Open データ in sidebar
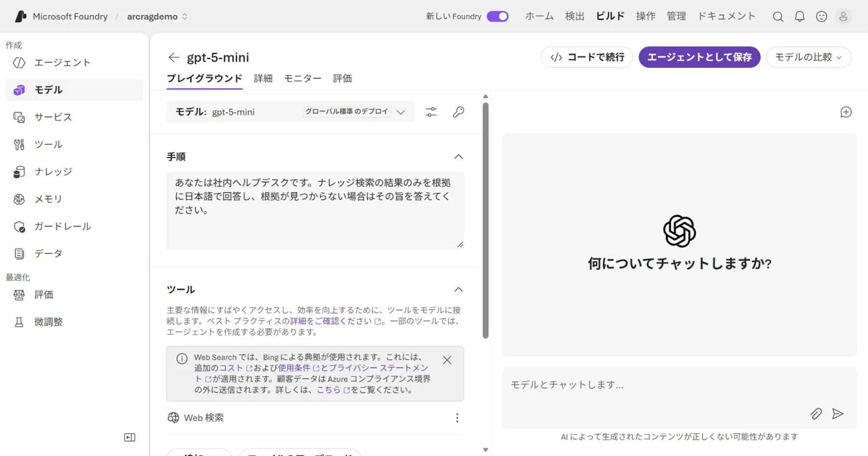The image size is (868, 456). coord(74,253)
